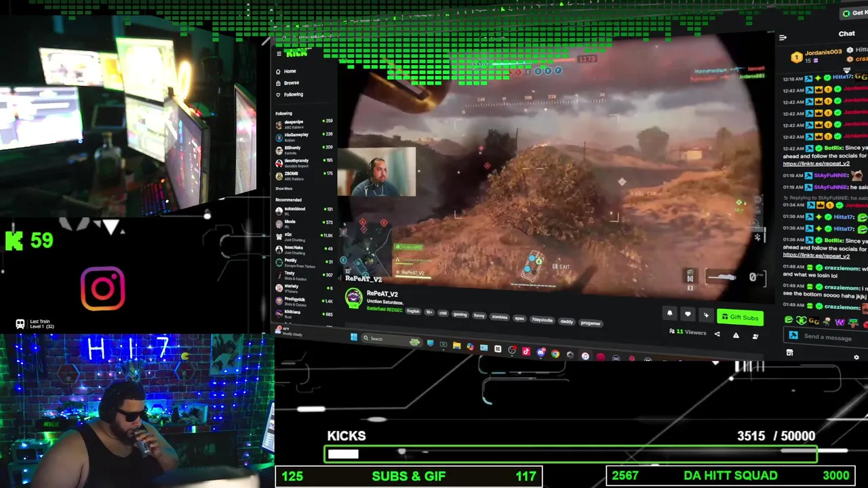
Task: Click the sparkle subscribe icon
Action: (706, 315)
